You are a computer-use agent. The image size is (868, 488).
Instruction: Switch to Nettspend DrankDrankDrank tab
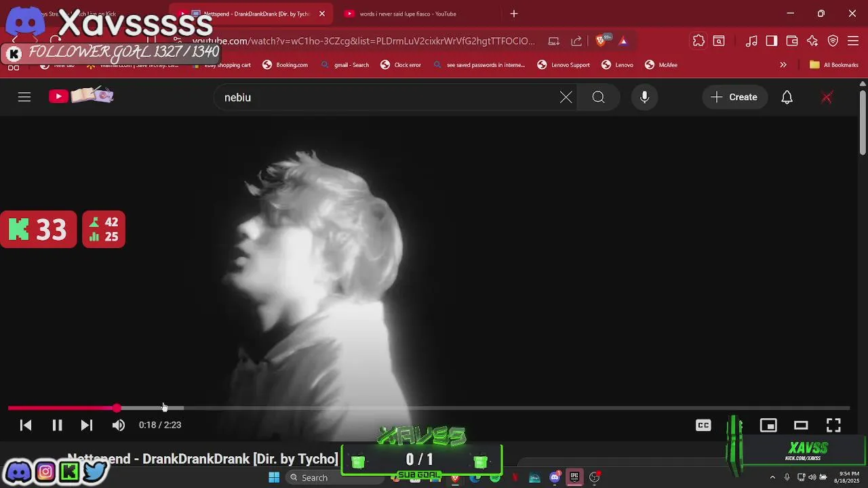pyautogui.click(x=251, y=14)
